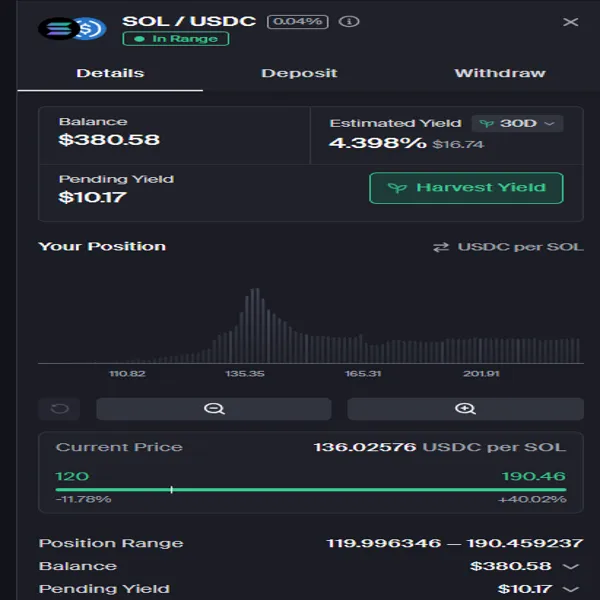Viewport: 600px width, 600px height.
Task: Zoom in the liquidity chart
Action: 465,409
